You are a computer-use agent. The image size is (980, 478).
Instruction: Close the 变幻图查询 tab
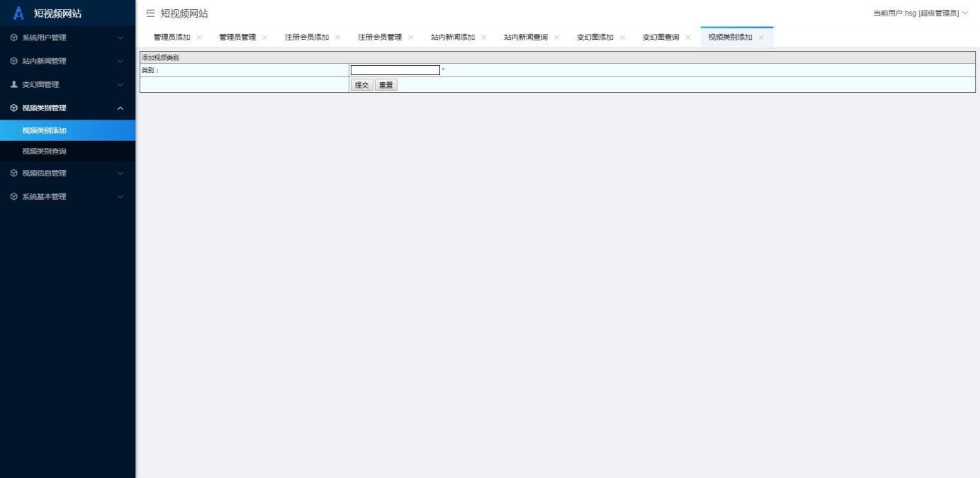(x=688, y=38)
